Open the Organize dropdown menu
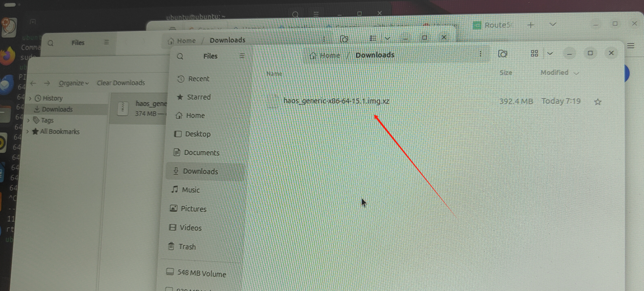The image size is (644, 291). 73,83
